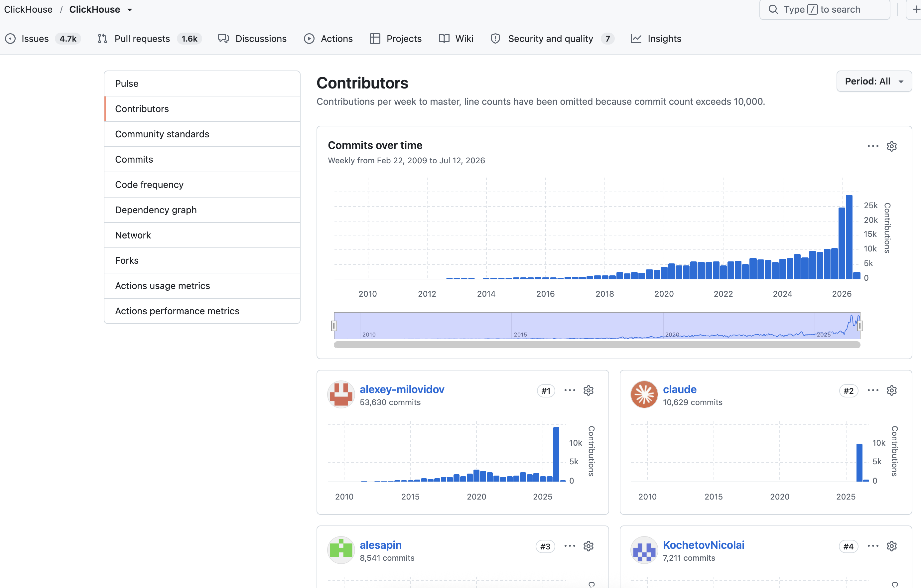Click alexey-milovidov's avatar image
Screen dimensions: 921x588
click(341, 394)
